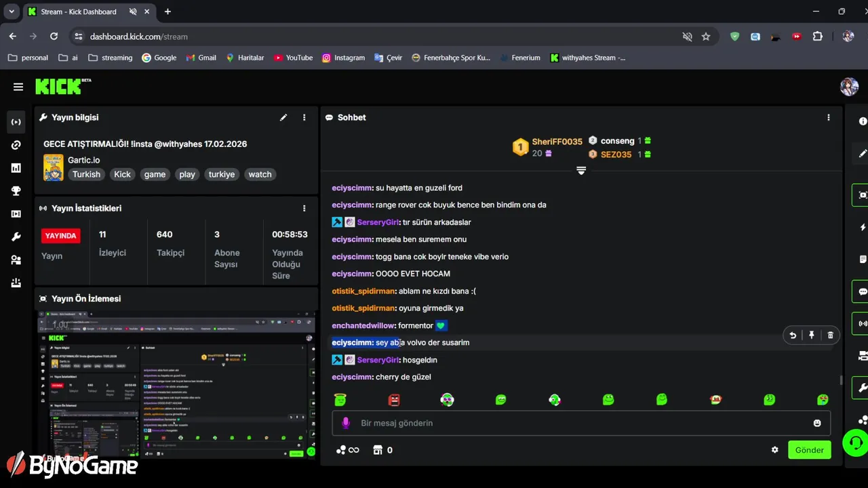The image size is (868, 488).
Task: Click the game tag
Action: coord(155,174)
